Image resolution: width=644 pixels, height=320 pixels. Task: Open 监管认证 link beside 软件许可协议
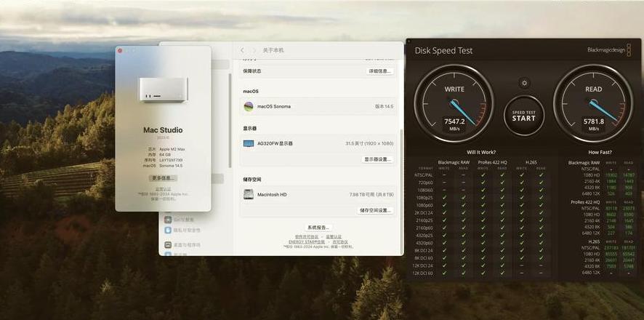click(334, 236)
